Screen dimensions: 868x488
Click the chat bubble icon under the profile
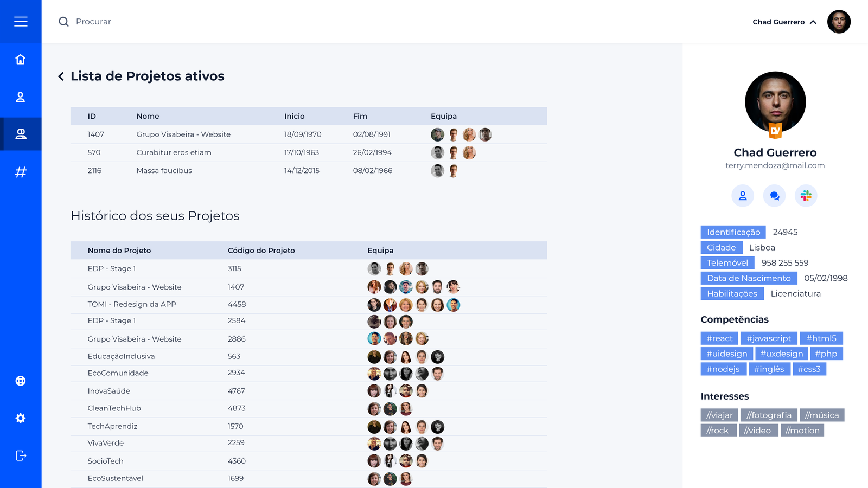(774, 196)
